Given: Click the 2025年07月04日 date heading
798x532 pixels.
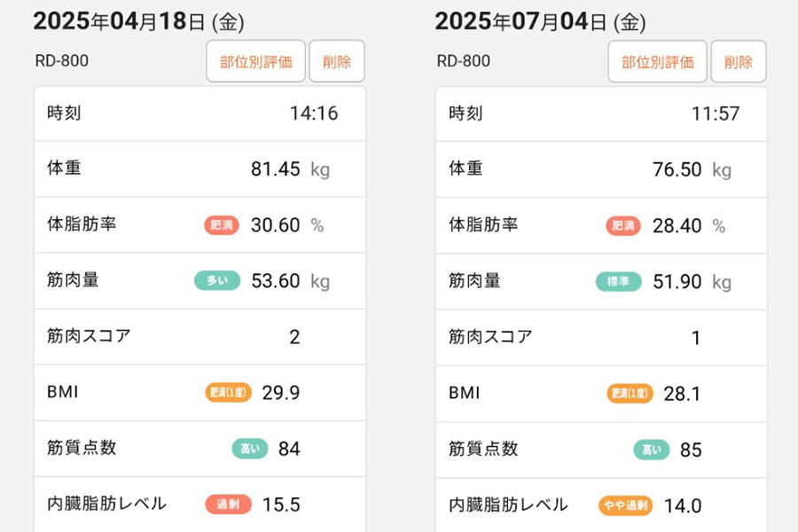Looking at the screenshot, I should pos(540,22).
